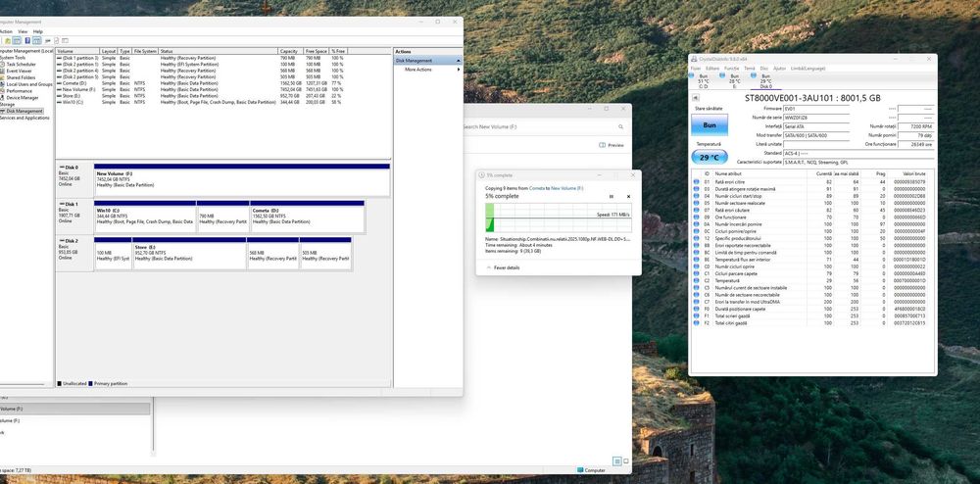Viewport: 980px width, 484px height.
Task: Open the Fișier menu in CrystalDiskInfo
Action: pos(696,68)
